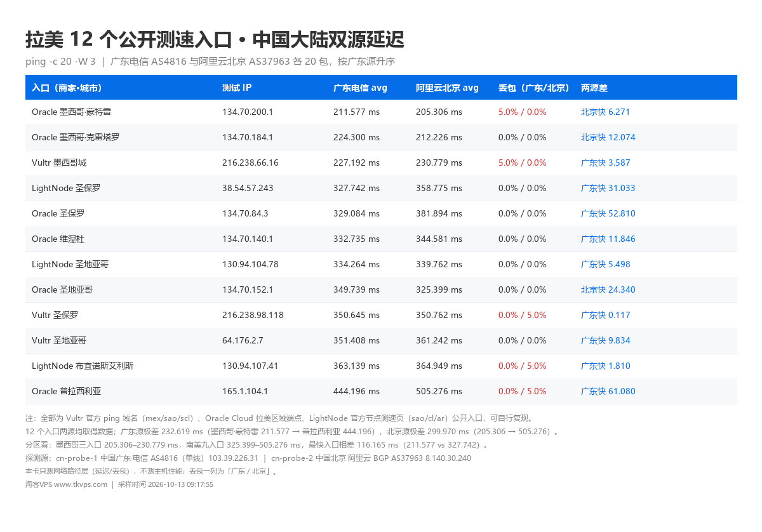This screenshot has width=762, height=532.
Task: Click 广东快 11.846 difference value
Action: click(608, 239)
